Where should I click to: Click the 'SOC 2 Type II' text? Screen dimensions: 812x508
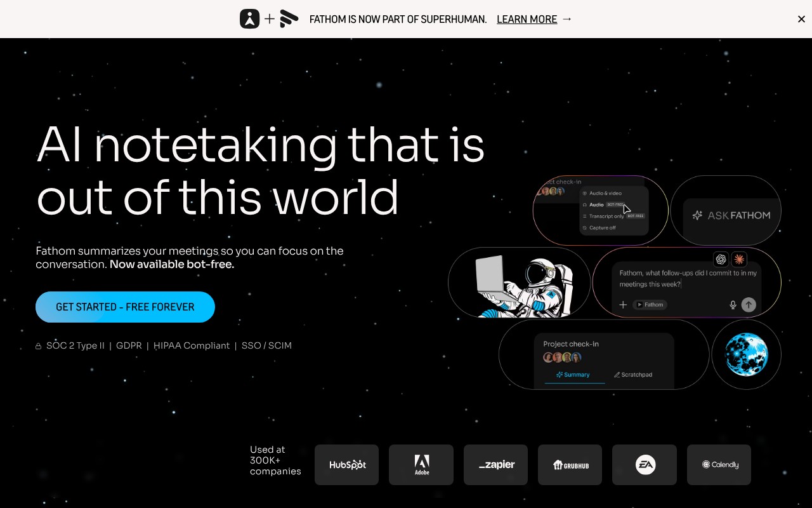(75, 345)
